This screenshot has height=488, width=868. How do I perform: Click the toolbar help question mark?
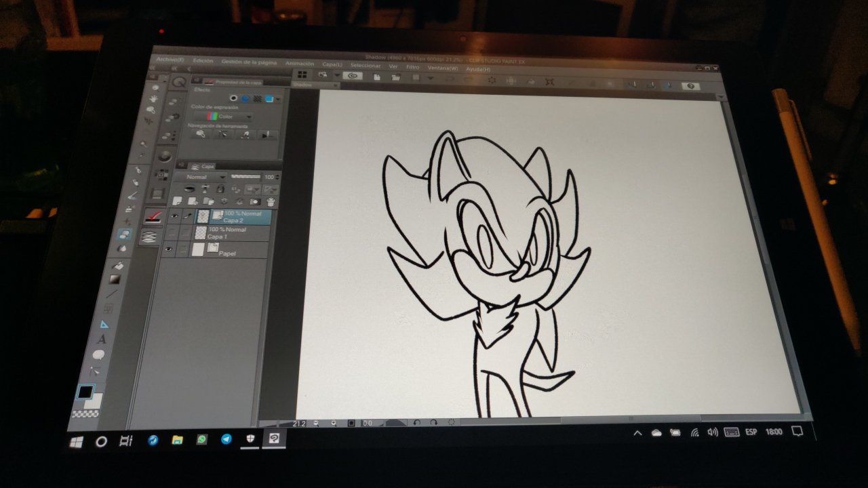click(690, 86)
